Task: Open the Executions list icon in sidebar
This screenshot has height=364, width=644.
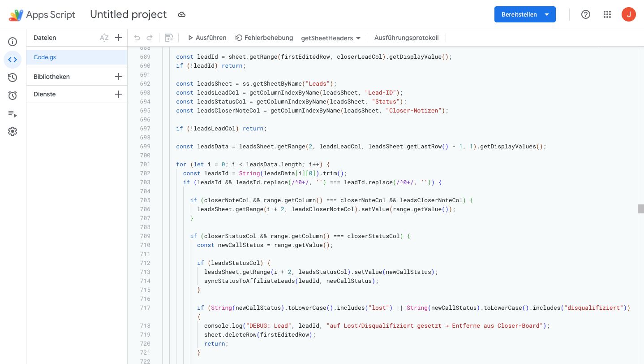Action: [x=13, y=113]
